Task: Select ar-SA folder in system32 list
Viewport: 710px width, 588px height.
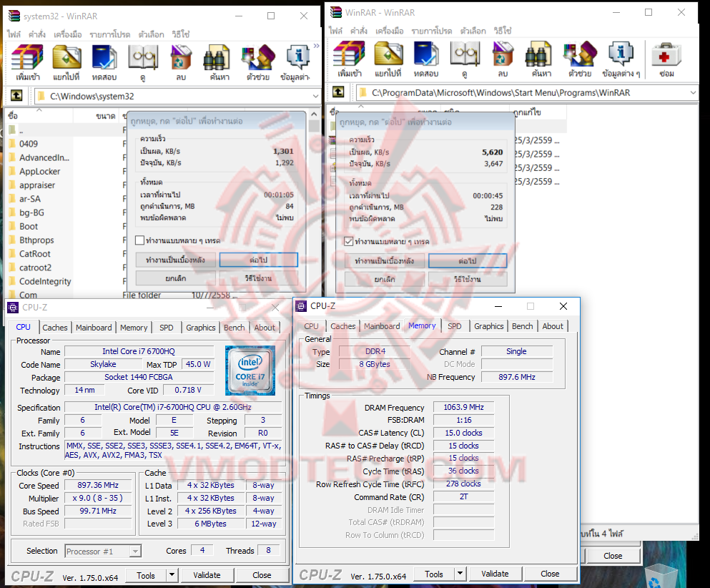Action: pyautogui.click(x=30, y=199)
